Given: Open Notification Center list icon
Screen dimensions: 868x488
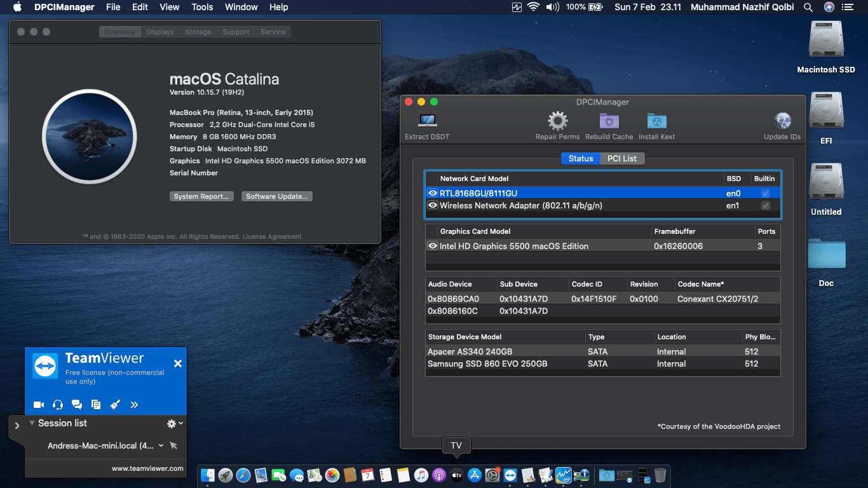Looking at the screenshot, I should [847, 7].
